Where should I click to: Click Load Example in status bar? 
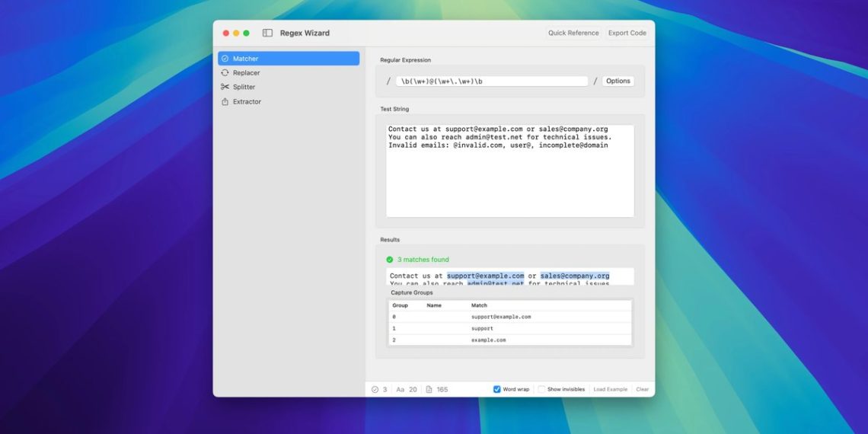click(611, 389)
